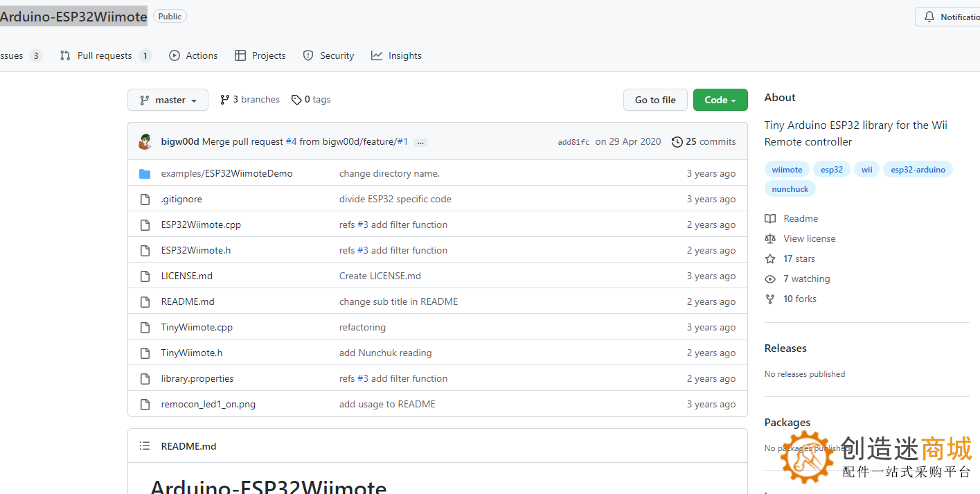This screenshot has height=494, width=980.
Task: View the 10 forks link
Action: pyautogui.click(x=791, y=299)
